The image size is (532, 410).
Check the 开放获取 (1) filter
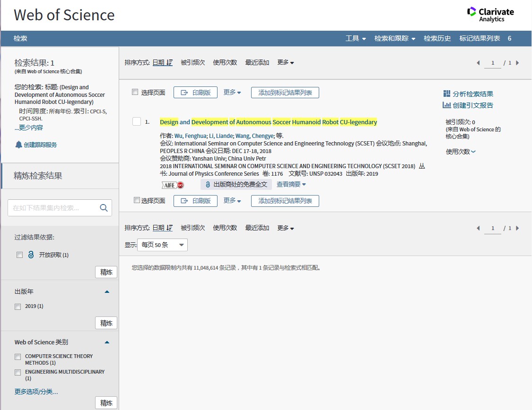[x=20, y=255]
